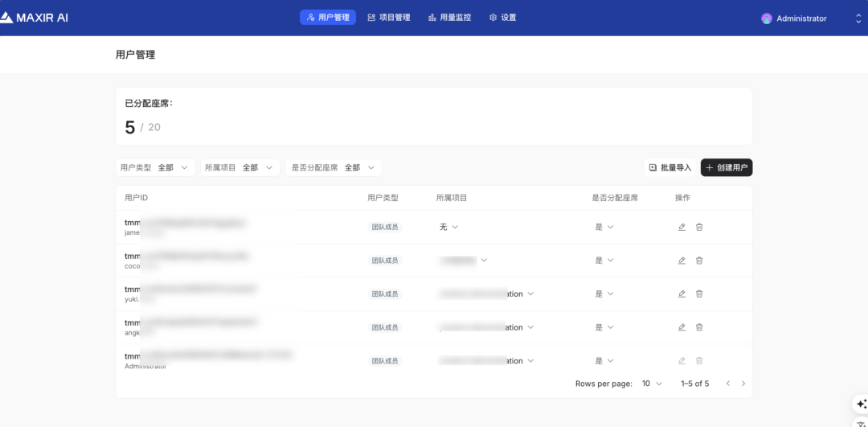Delete the yuki user row via trash icon
The image size is (868, 427).
tap(699, 294)
